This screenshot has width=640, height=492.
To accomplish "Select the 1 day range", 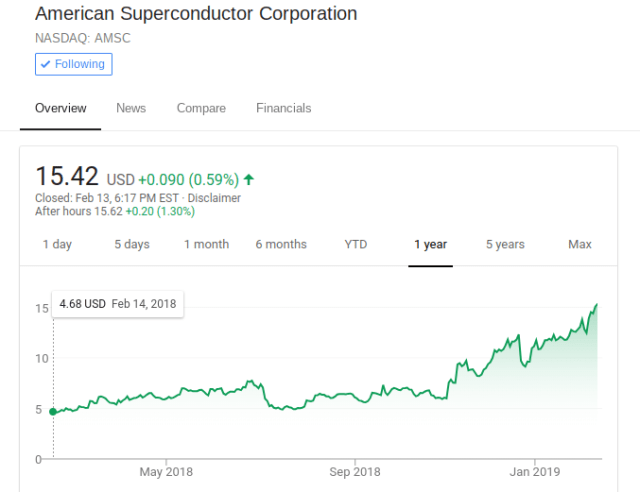I will (57, 244).
